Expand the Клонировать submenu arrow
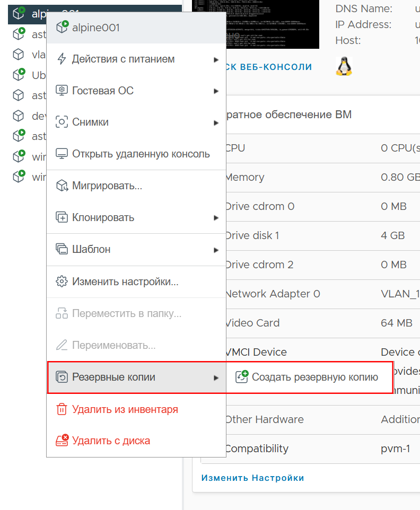The height and width of the screenshot is (510, 420). 216,217
